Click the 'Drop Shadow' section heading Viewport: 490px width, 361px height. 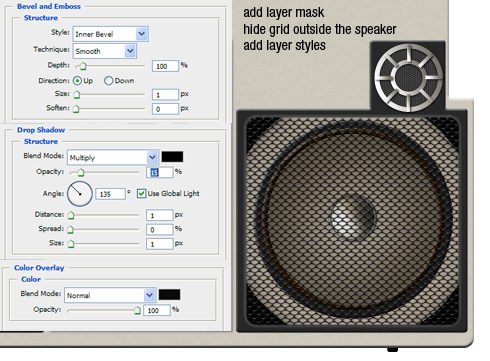point(41,130)
